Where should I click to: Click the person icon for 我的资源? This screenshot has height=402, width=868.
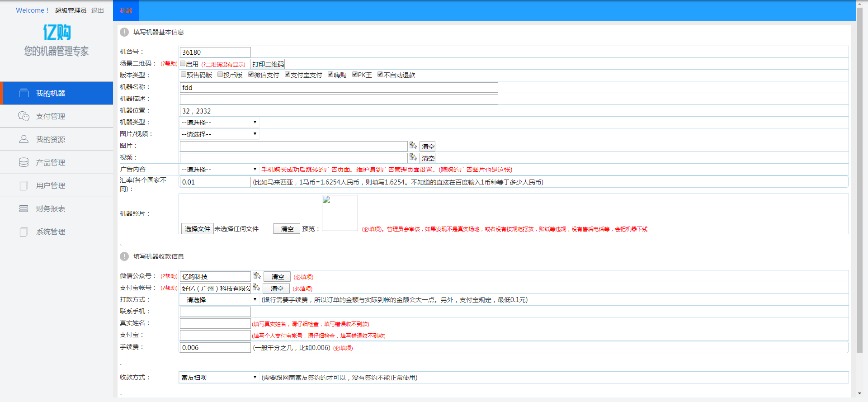(24, 139)
